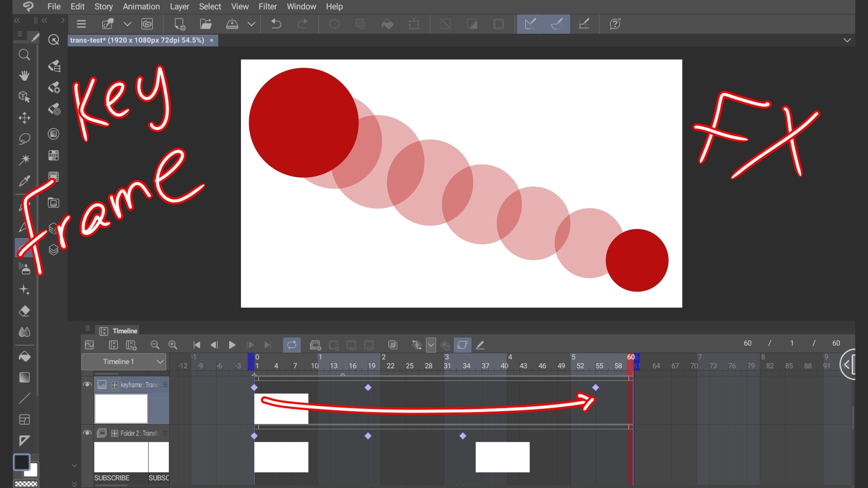The image size is (868, 488).
Task: Click the foreground color swatch
Action: click(x=21, y=462)
